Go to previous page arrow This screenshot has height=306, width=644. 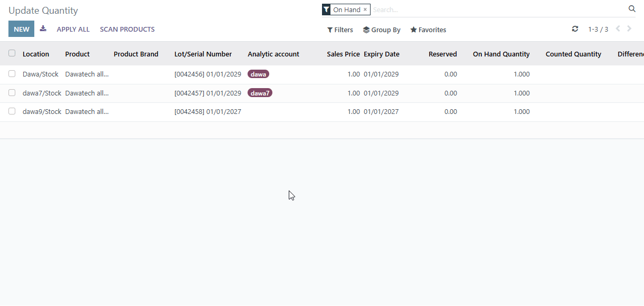coord(618,29)
